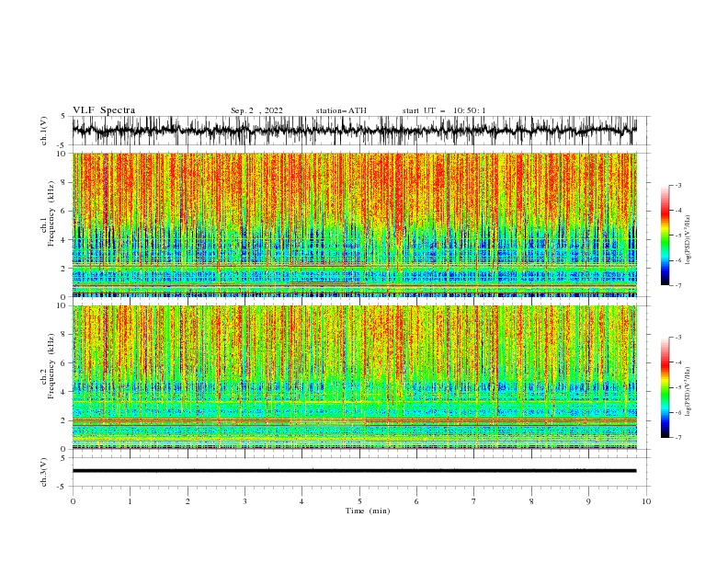Image resolution: width=728 pixels, height=563 pixels.
Task: Click the ch.1 frequency tick "8"
Action: [x=64, y=182]
